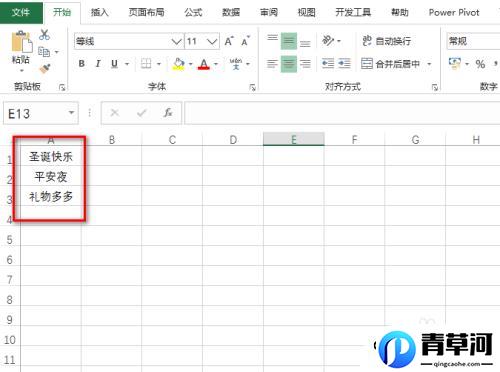Toggle Bold formatting
Screen dimensions: 500x372
coord(82,63)
